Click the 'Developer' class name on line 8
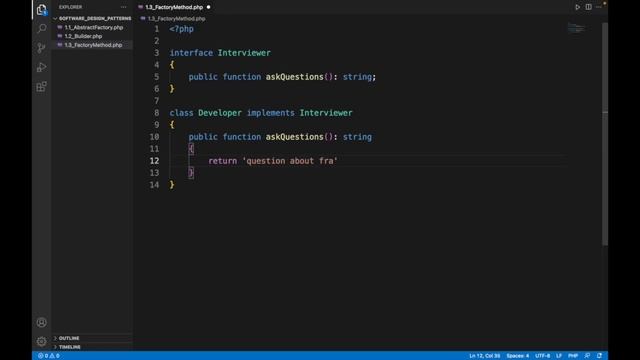 [220, 113]
